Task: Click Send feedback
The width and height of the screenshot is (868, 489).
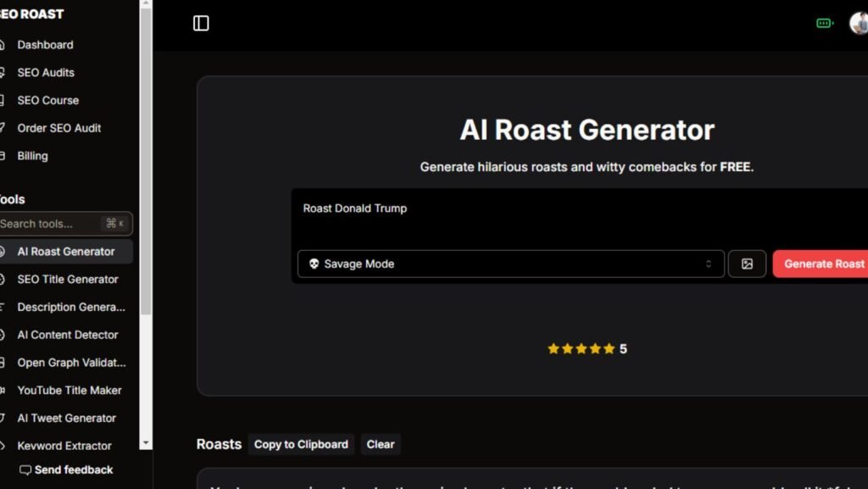Action: tap(66, 470)
